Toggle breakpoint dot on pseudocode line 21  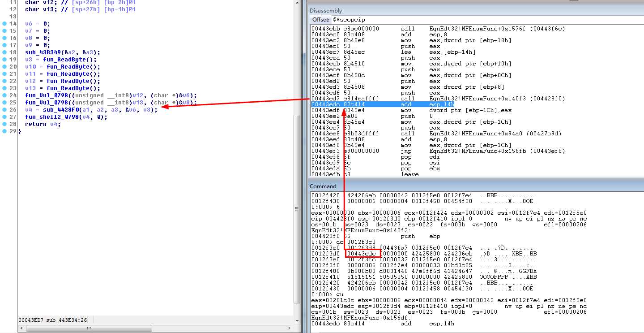point(4,74)
